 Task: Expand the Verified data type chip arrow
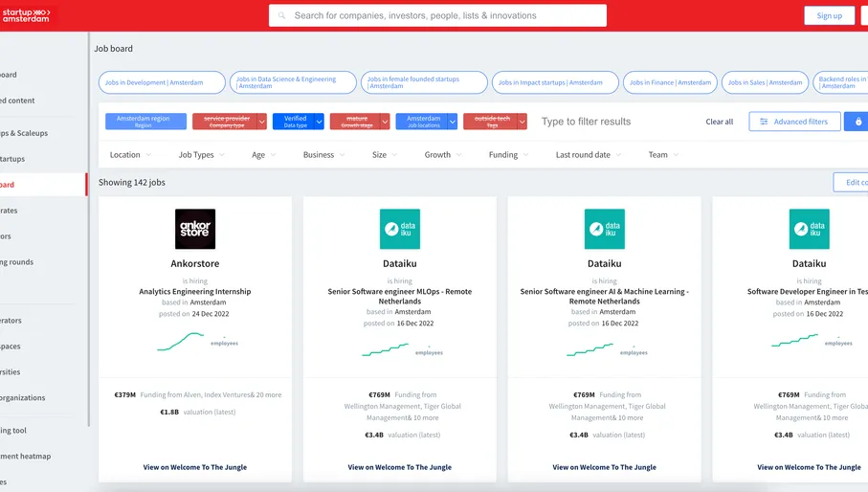pyautogui.click(x=320, y=122)
